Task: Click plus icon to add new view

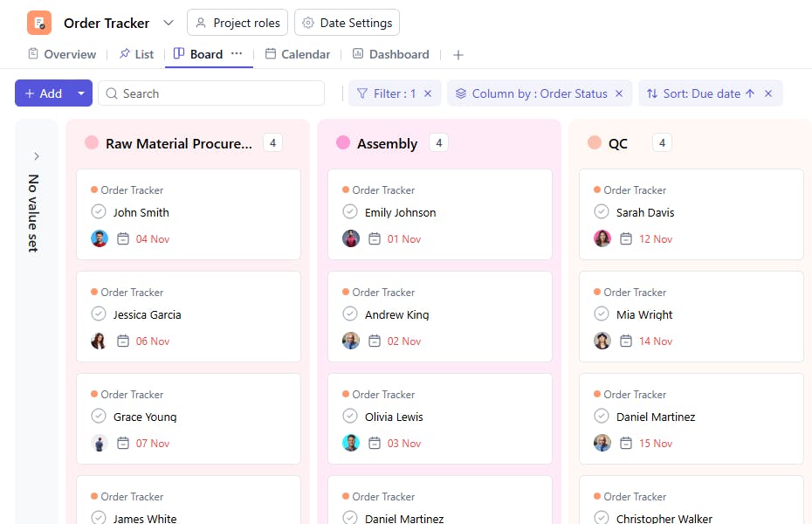Action: tap(458, 55)
